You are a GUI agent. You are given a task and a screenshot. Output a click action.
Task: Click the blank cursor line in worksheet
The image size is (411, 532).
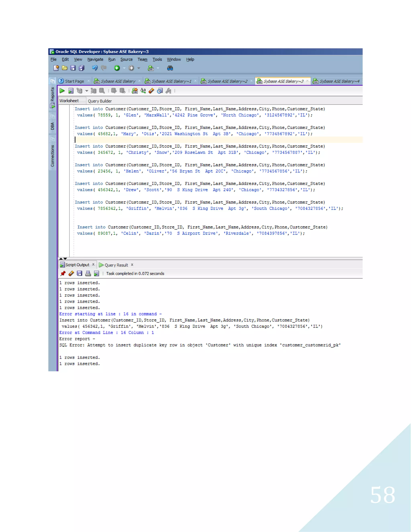[x=195, y=140]
